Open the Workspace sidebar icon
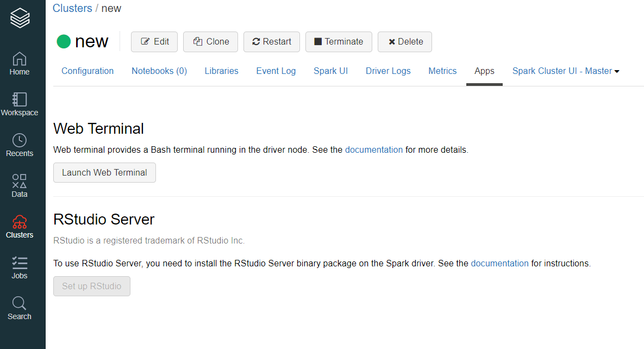Image resolution: width=644 pixels, height=349 pixels. (20, 104)
